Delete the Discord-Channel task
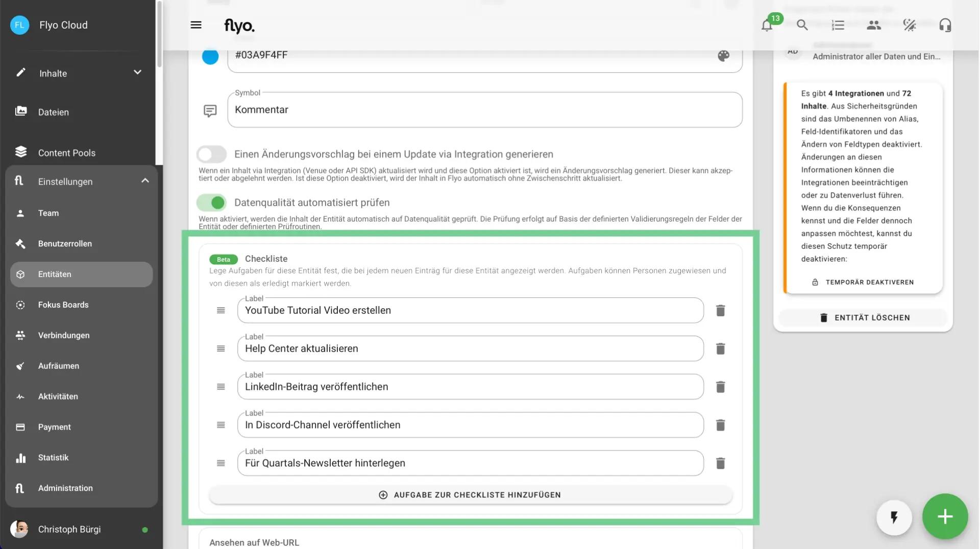 pos(720,426)
